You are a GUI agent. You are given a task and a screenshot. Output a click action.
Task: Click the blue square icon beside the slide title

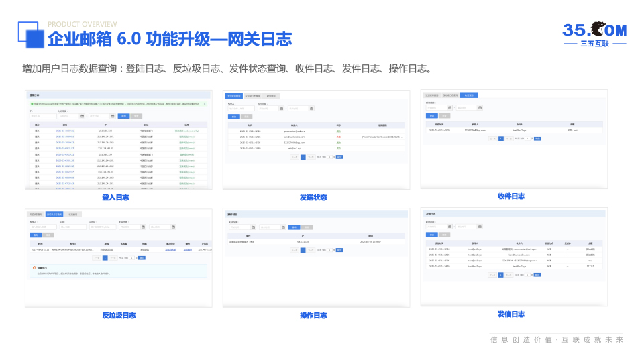point(31,36)
